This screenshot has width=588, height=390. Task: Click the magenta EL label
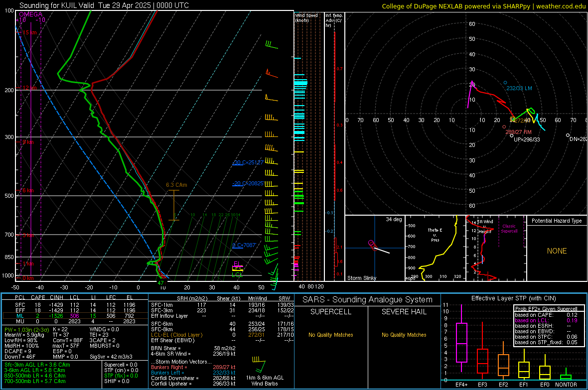[237, 263]
